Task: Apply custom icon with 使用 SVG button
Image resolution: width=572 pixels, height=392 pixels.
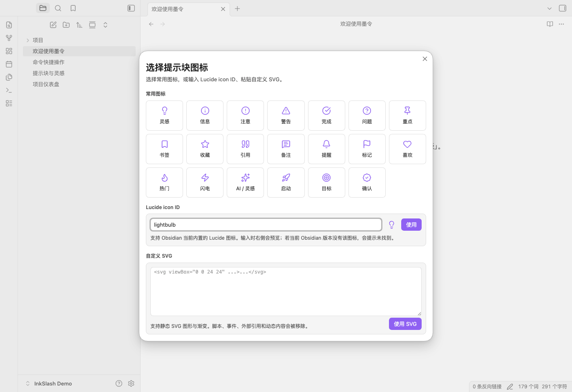Action: tap(405, 324)
